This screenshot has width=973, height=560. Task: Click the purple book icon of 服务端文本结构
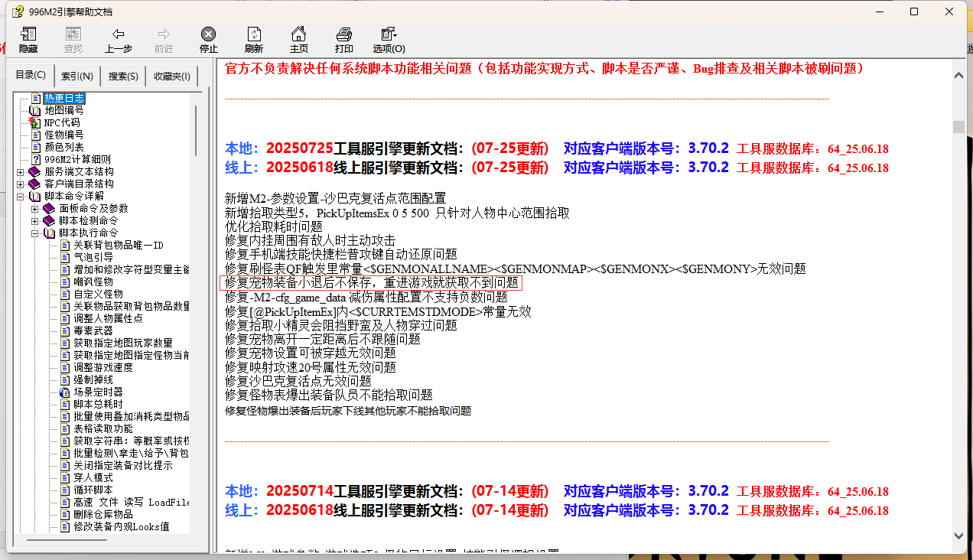coord(34,171)
